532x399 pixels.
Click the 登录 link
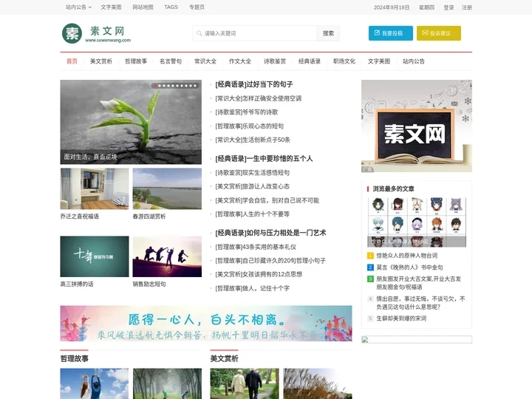tap(449, 7)
